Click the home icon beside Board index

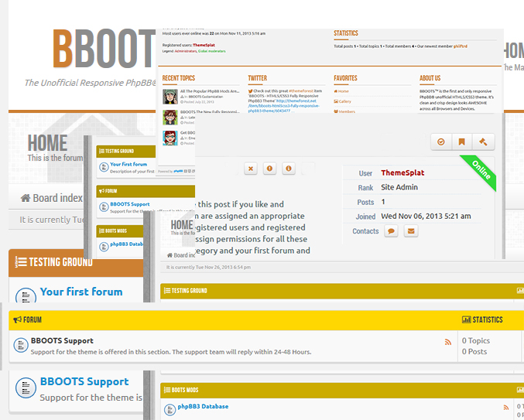[26, 198]
